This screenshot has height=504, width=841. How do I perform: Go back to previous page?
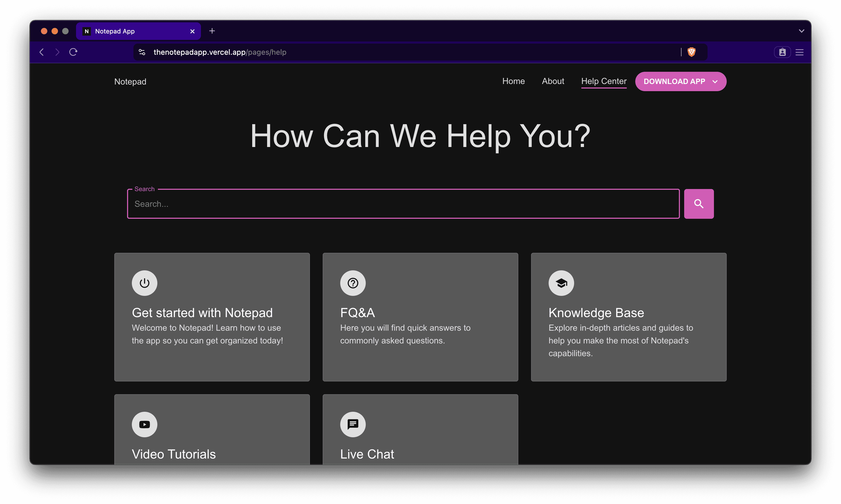click(x=42, y=52)
